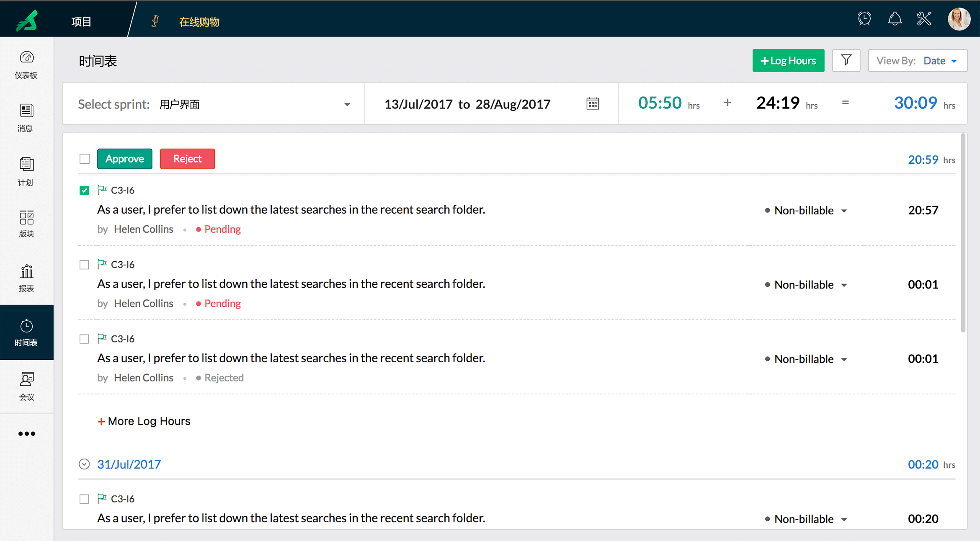The width and height of the screenshot is (980, 541).
Task: Check the select-all checkbox beside Approve
Action: [85, 159]
